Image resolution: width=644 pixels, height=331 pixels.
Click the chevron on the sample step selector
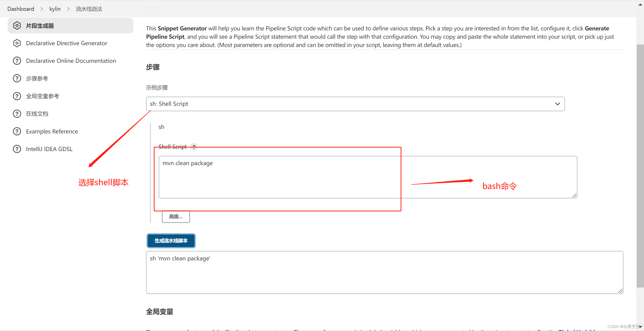pos(557,104)
